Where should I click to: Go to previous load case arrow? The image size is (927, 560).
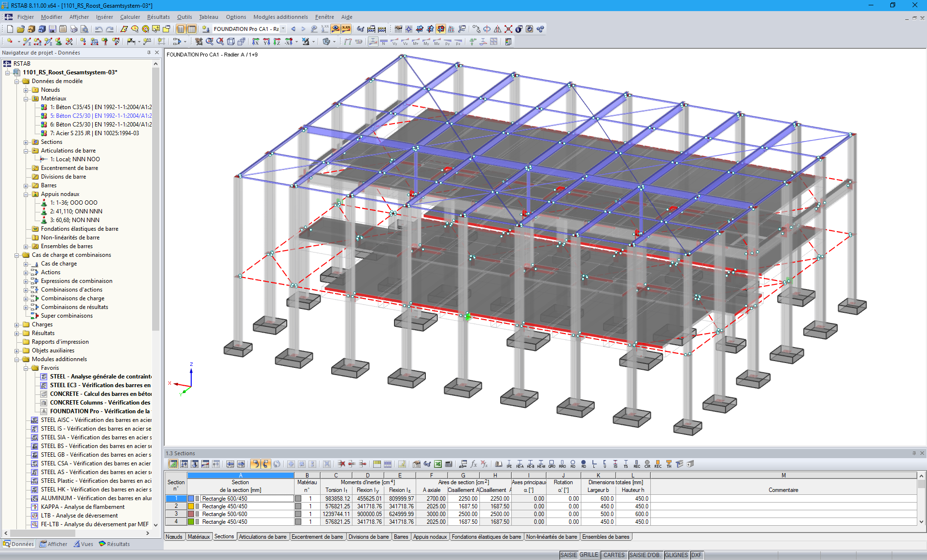point(293,29)
